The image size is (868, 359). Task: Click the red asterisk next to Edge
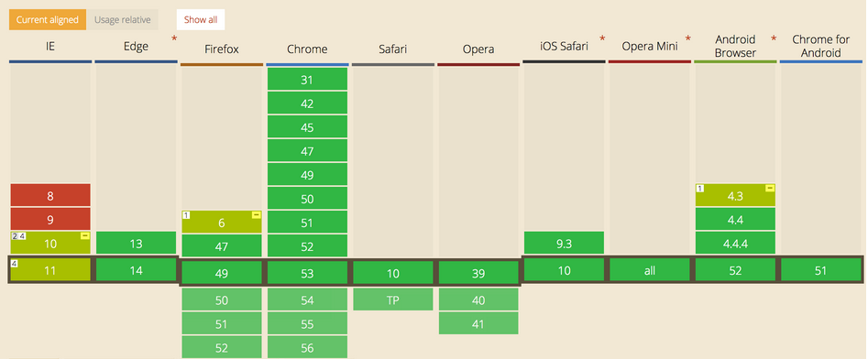coord(174,38)
